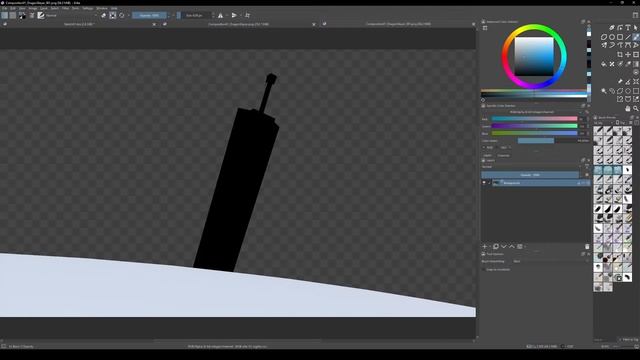Toggle eraser mode in toolbar
Screen dimensions: 640x360
point(104,16)
